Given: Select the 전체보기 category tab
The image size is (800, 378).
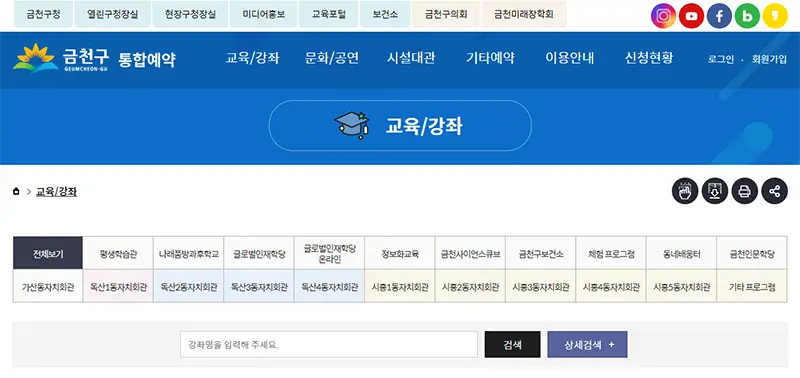Looking at the screenshot, I should coord(48,253).
